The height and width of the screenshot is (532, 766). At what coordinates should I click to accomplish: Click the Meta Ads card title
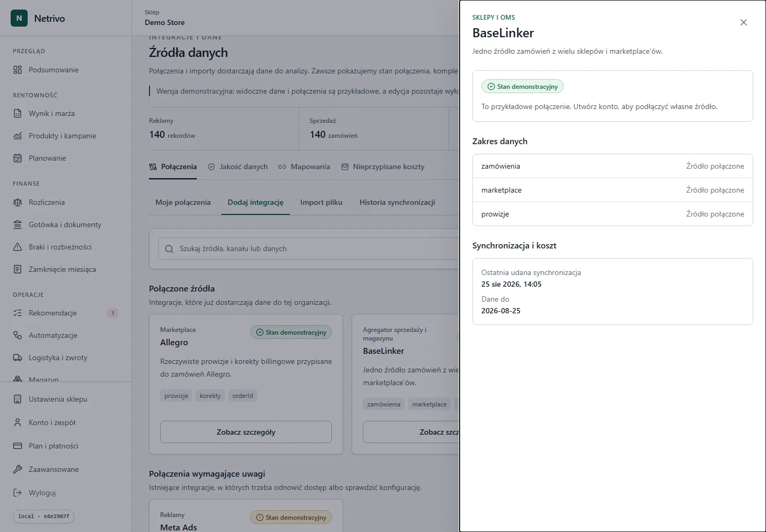[179, 527]
